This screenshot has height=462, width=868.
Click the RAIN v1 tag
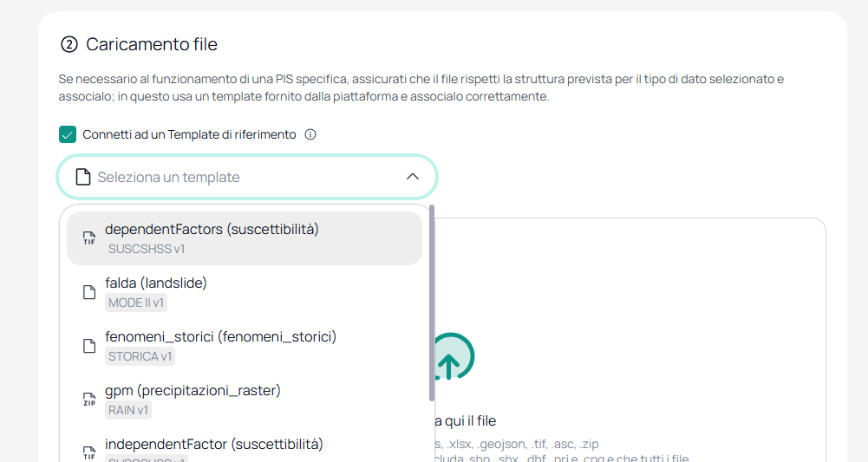[x=128, y=410]
